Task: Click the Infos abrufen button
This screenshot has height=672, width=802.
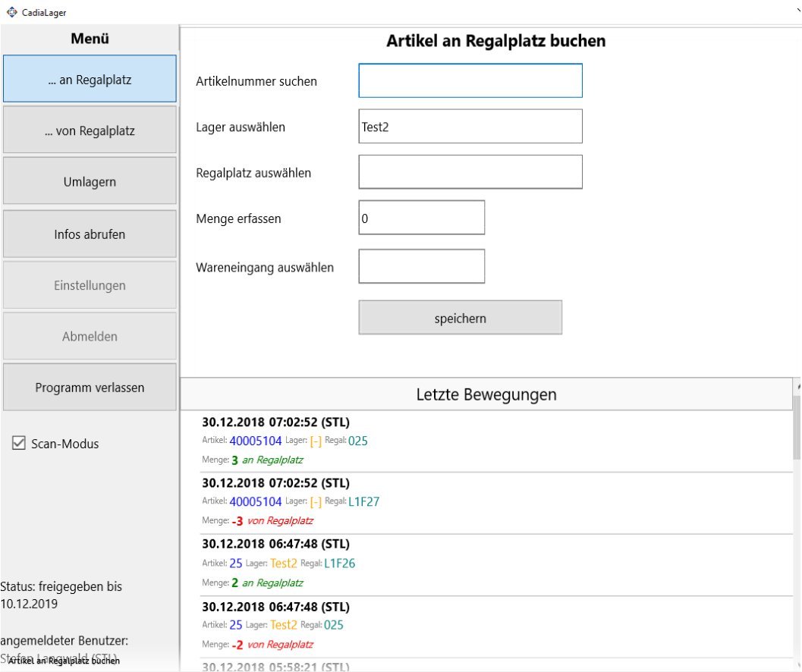Action: click(x=90, y=234)
